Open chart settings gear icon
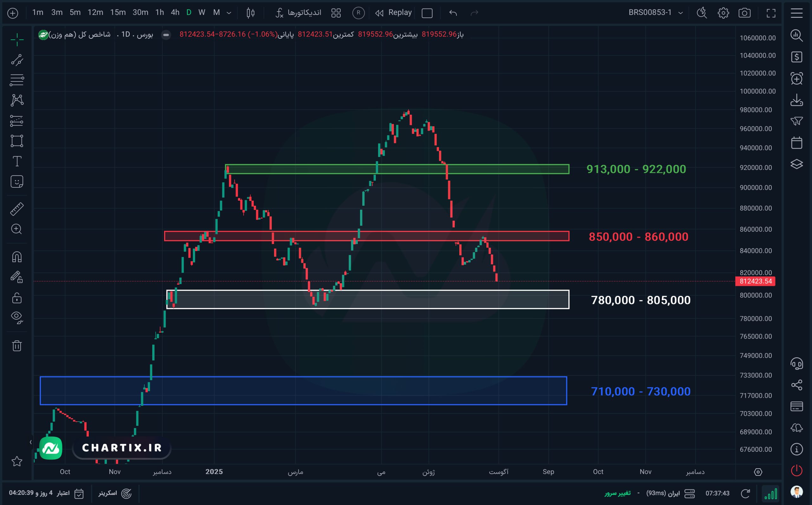Screen dimensions: 812x505 pyautogui.click(x=723, y=13)
